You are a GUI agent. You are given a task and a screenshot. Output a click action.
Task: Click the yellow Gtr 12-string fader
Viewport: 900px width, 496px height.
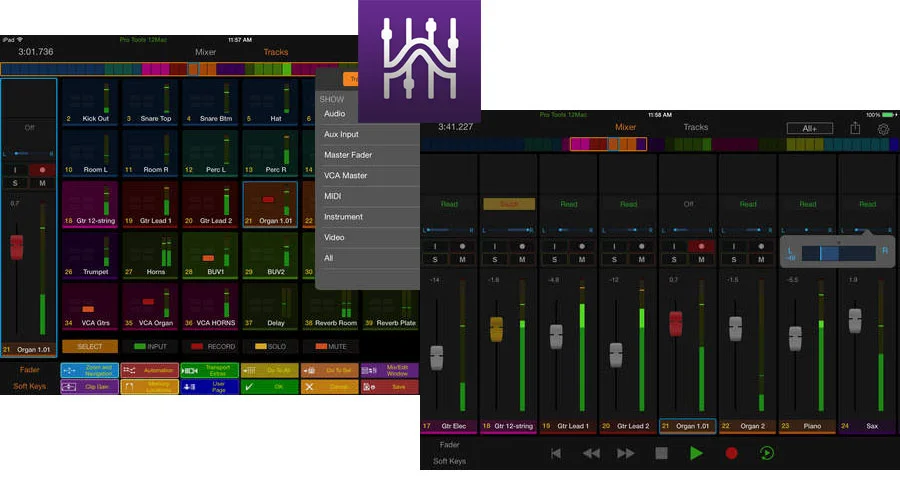(x=496, y=329)
